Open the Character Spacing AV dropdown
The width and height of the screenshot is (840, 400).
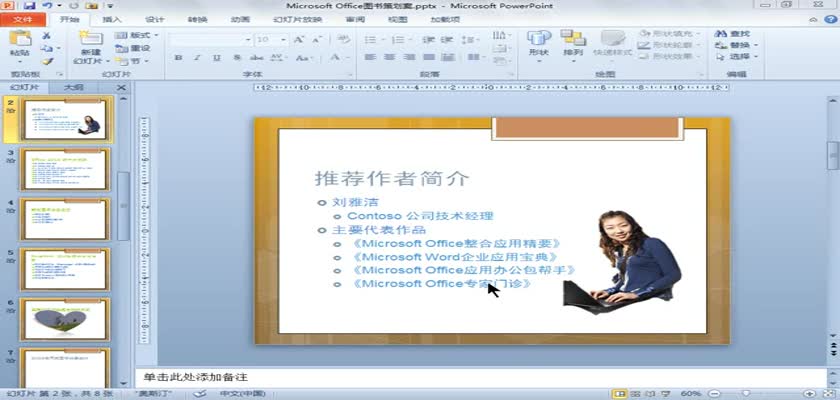(x=279, y=57)
